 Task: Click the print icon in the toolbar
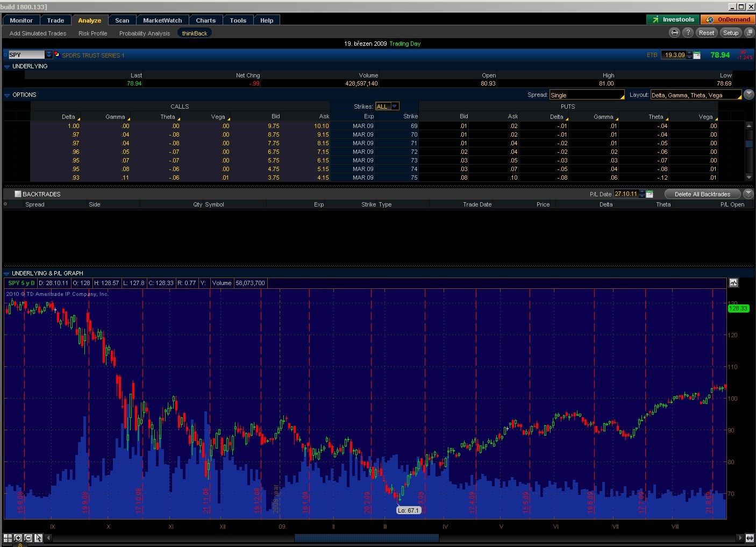(674, 33)
